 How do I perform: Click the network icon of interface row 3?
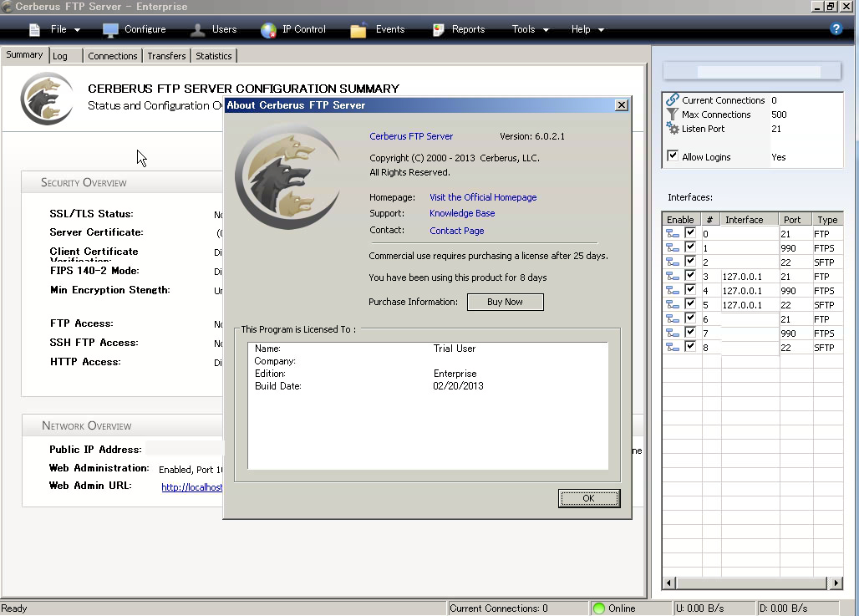pos(672,276)
